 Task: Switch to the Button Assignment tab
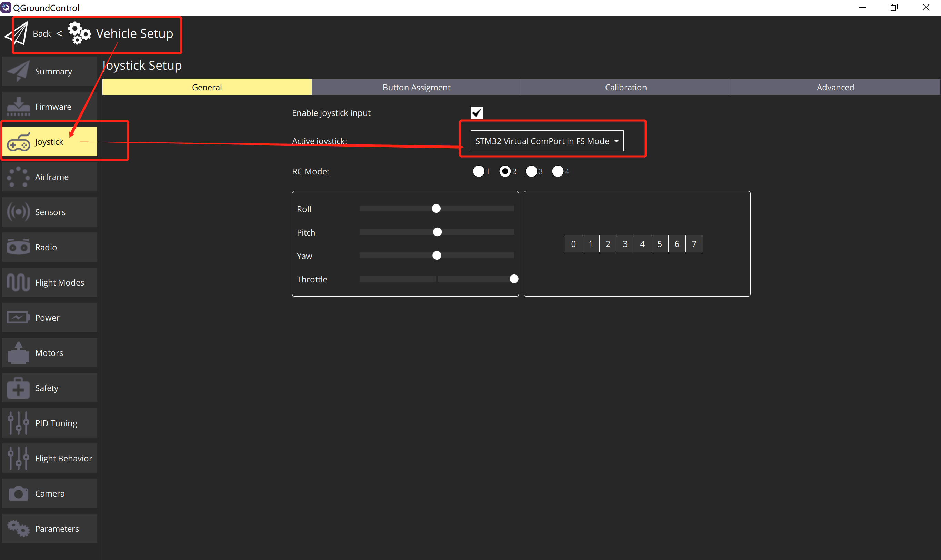pyautogui.click(x=415, y=87)
